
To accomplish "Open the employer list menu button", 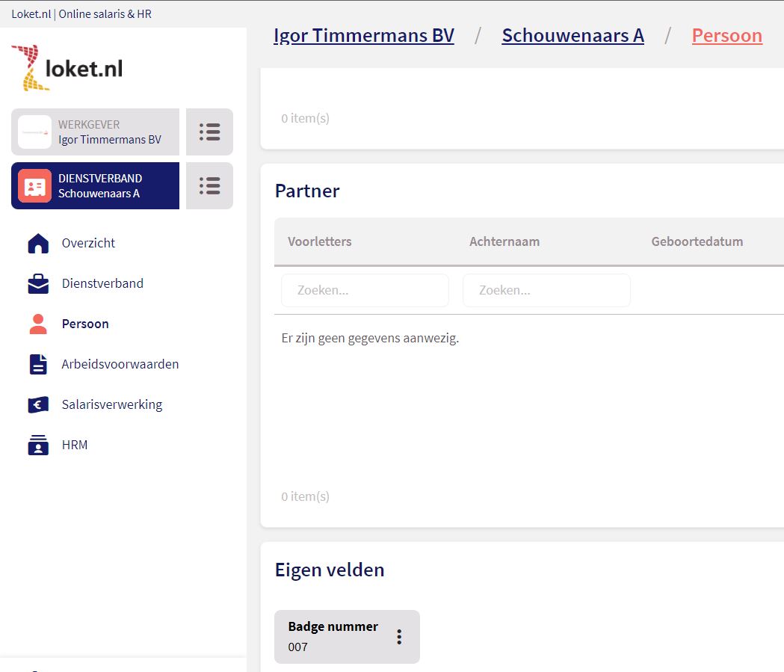I will click(x=209, y=132).
